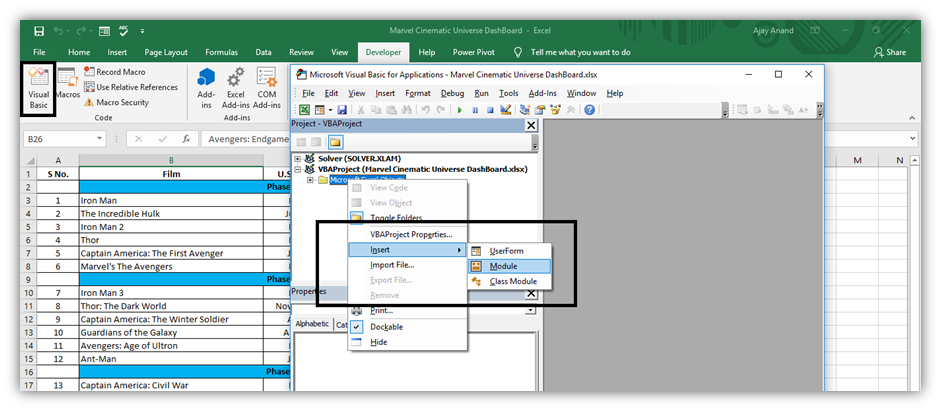Toggle the Dockable option in context menu
Viewport: 941px width, 411px height.
pyautogui.click(x=407, y=327)
